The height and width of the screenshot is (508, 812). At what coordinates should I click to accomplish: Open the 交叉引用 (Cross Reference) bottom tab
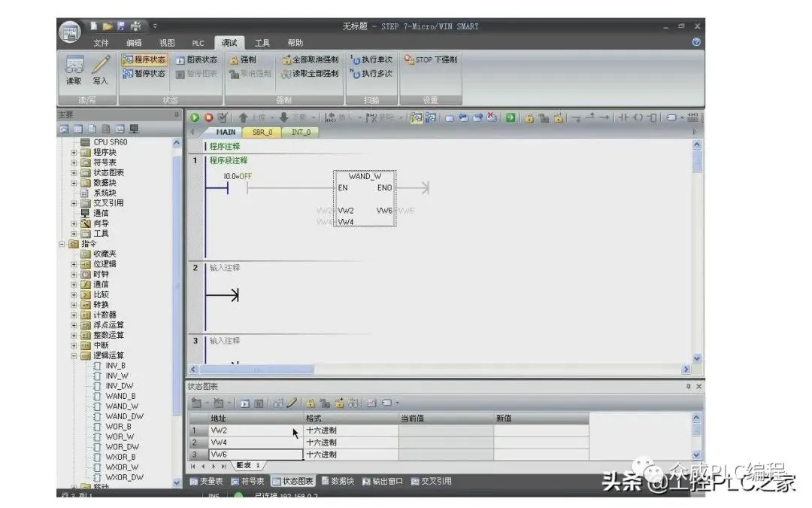pyautogui.click(x=432, y=481)
